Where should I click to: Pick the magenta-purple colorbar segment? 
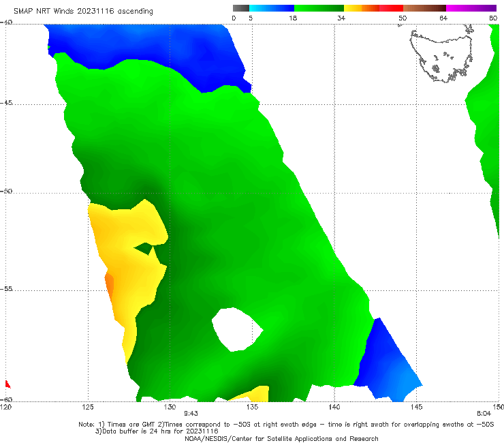tap(471, 8)
